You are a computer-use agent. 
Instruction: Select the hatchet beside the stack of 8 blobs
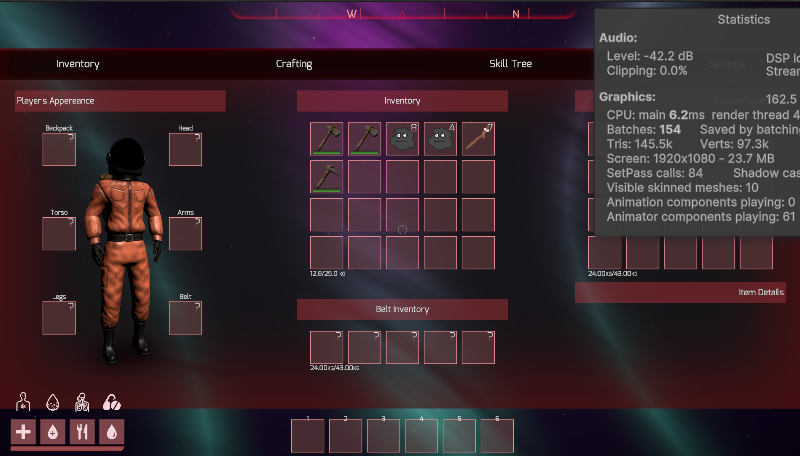364,139
